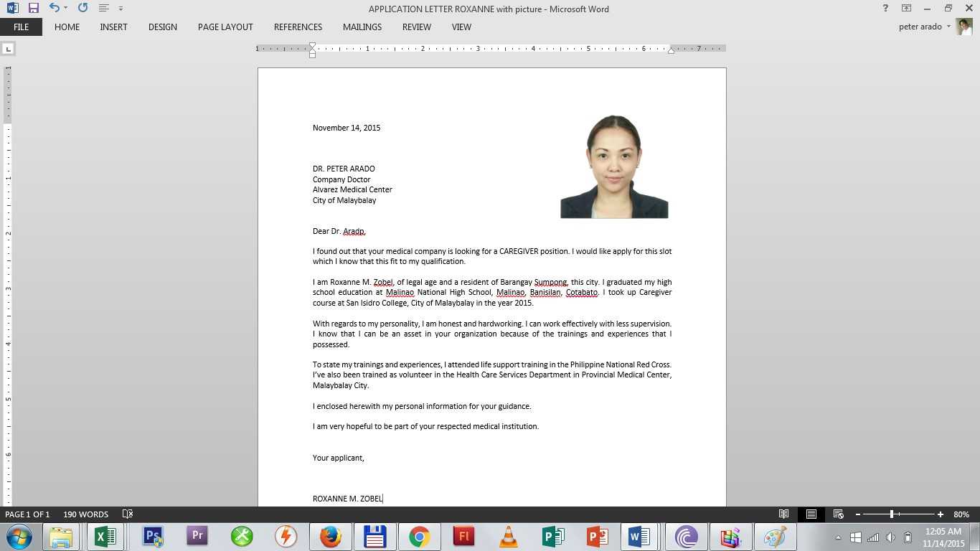The image size is (980, 551).
Task: Open the PAGE LAYOUT ribbon tab
Action: point(225,27)
